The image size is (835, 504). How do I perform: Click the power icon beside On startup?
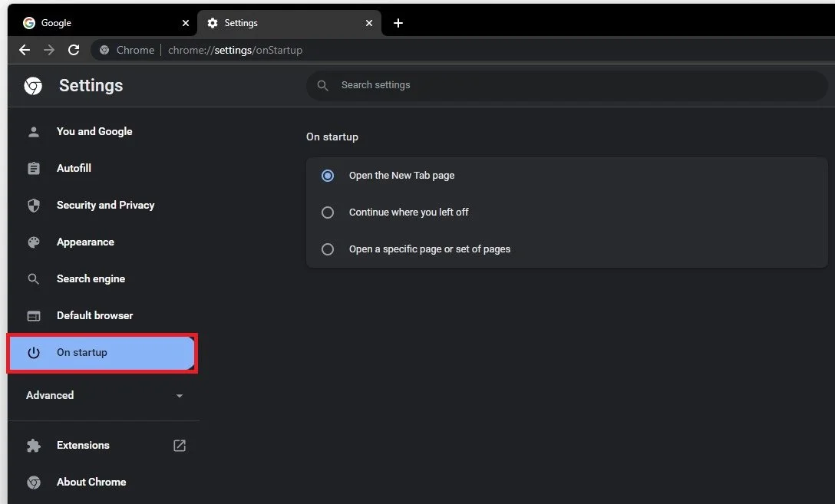click(34, 352)
